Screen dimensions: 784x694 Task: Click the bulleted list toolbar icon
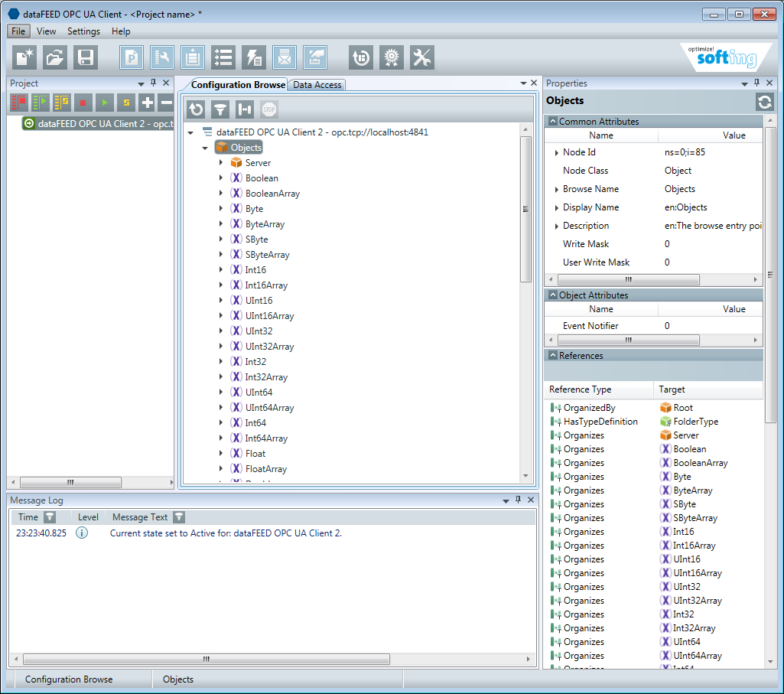223,57
